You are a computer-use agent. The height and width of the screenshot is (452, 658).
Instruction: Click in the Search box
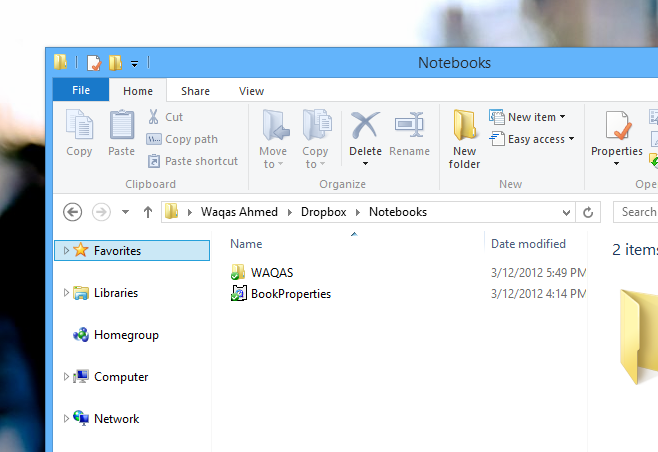coord(635,212)
